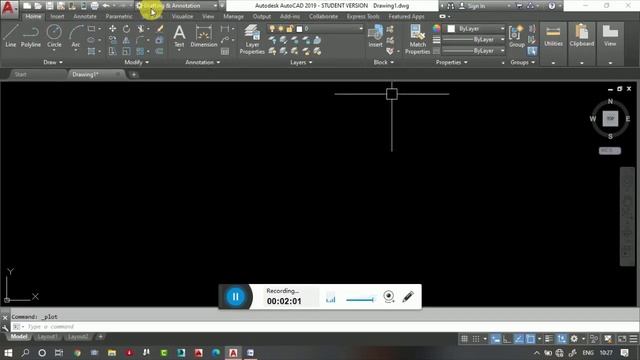Select the Polyline tool
Screen dimensions: 640x360
click(x=31, y=36)
